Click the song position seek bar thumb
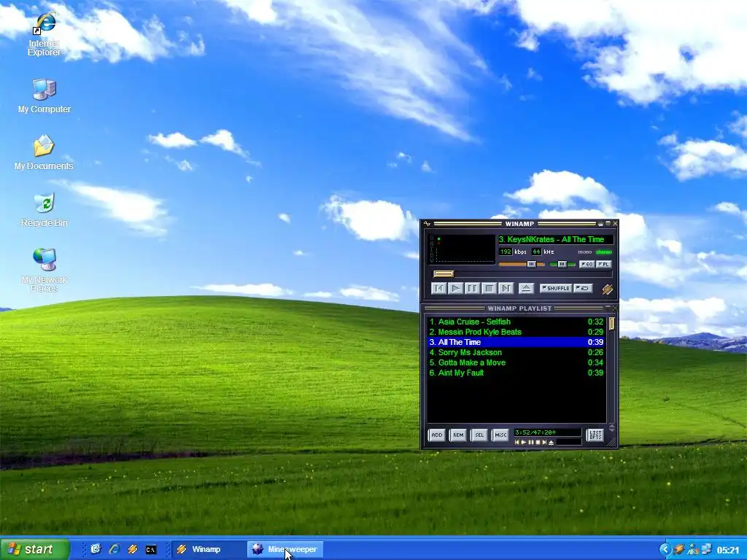The height and width of the screenshot is (560, 747). tap(443, 274)
